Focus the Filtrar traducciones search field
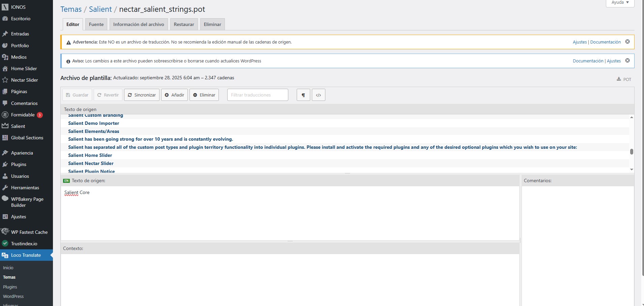Viewport: 644px width, 306px height. tap(258, 95)
